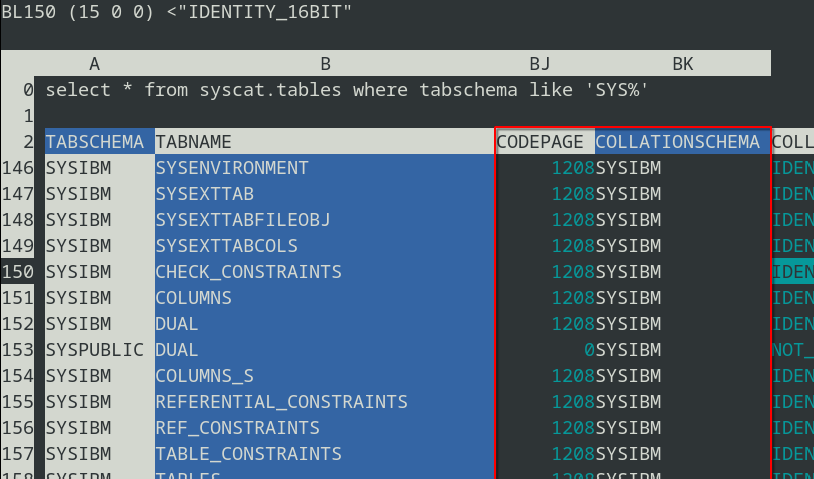Screen dimensions: 814x479
Task: Click the CHECK_CONSTRAINTS cell
Action: click(248, 272)
